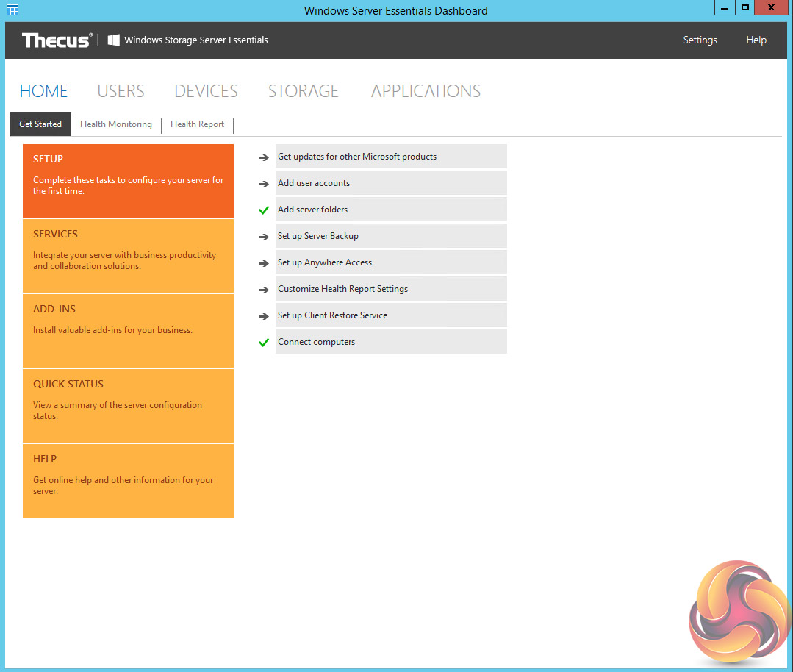Minimize the Dashboard window
This screenshot has width=793, height=672.
pos(725,7)
